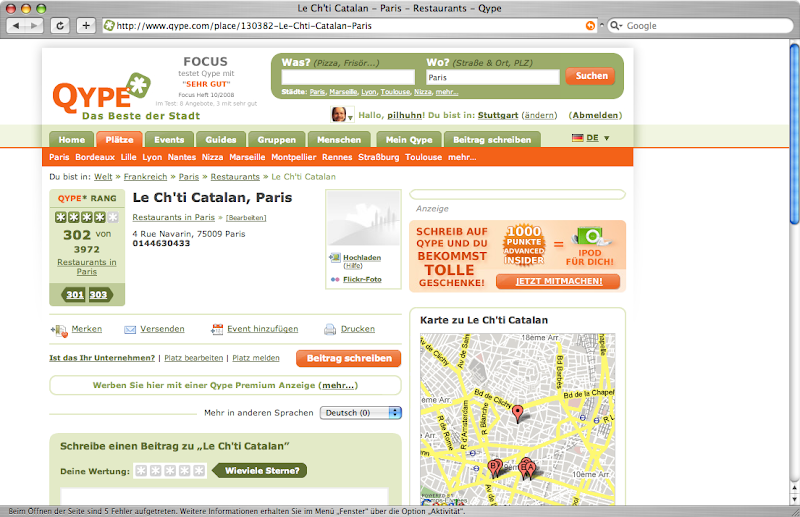Click the Bearbeiten link next to category
Screen dimensions: 800x517
coord(246,218)
